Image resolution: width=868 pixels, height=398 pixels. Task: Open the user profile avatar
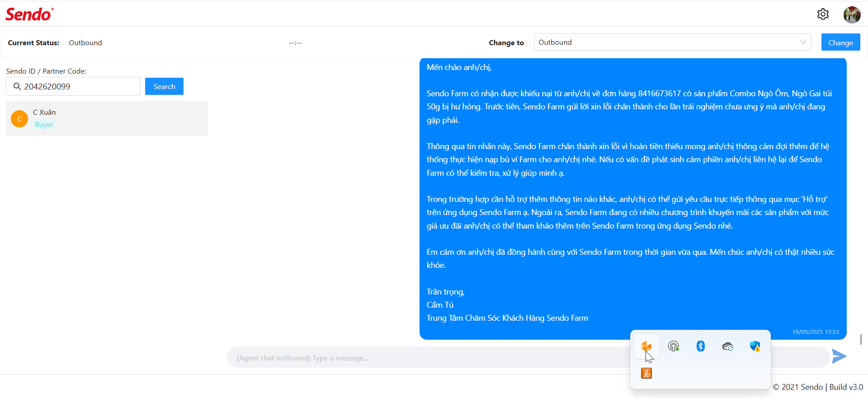852,14
